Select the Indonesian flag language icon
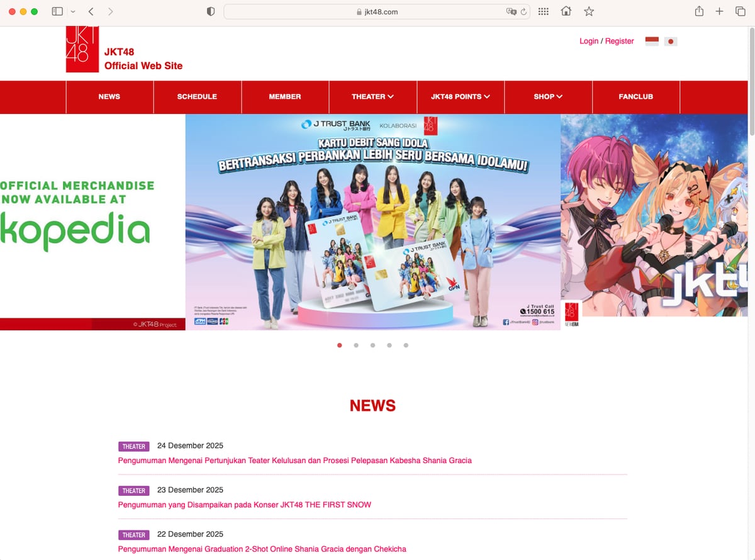This screenshot has width=755, height=560. coord(651,40)
